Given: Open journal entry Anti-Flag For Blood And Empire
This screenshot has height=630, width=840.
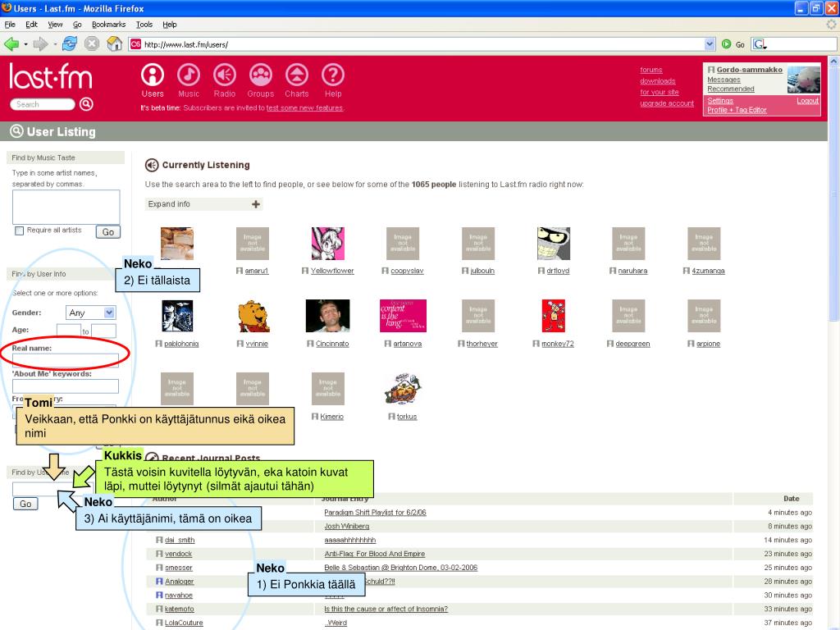Looking at the screenshot, I should click(374, 554).
